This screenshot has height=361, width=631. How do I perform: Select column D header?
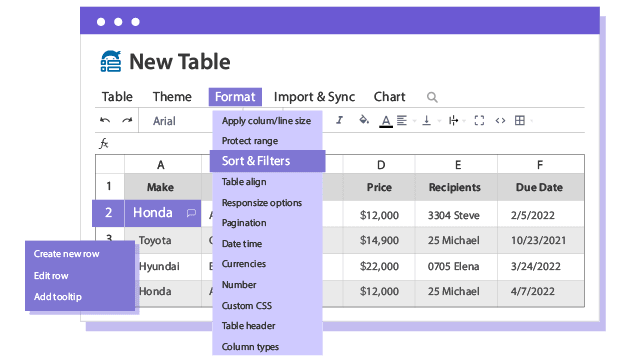(x=379, y=165)
